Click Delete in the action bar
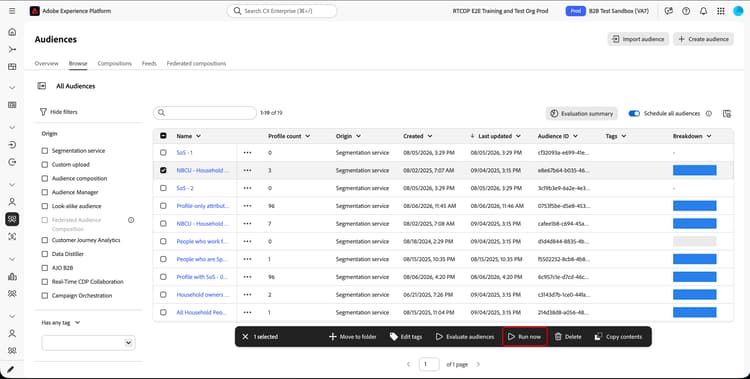Image resolution: width=750 pixels, height=379 pixels. tap(568, 337)
